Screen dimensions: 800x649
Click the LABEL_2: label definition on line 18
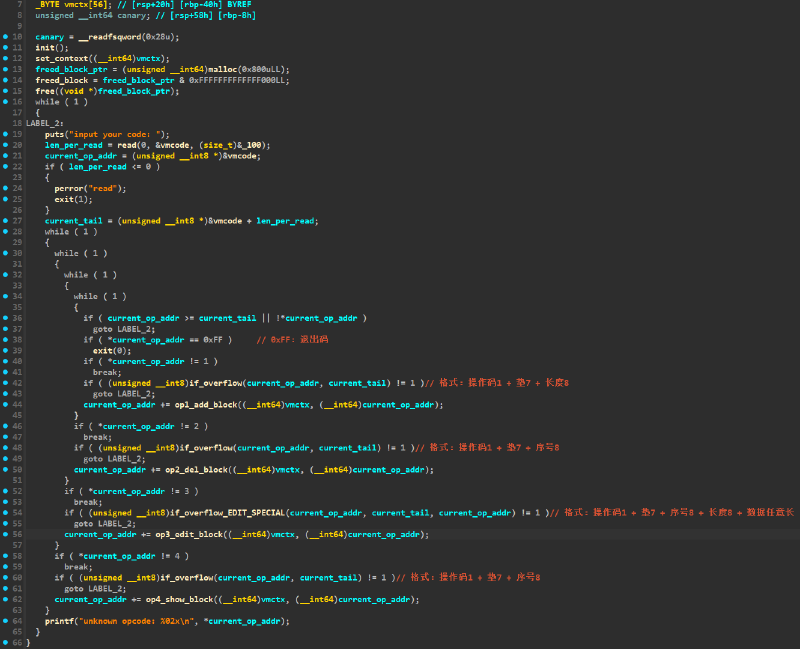45,123
